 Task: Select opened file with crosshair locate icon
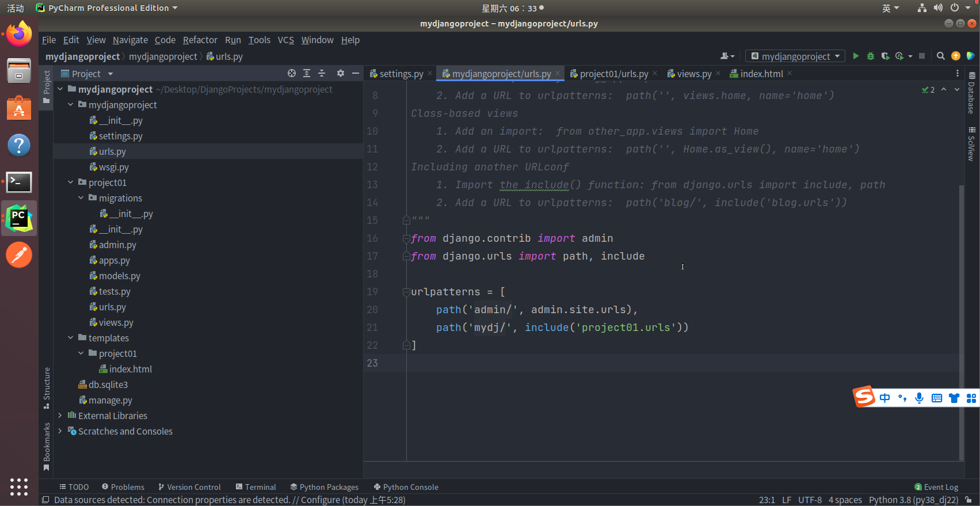pos(292,73)
